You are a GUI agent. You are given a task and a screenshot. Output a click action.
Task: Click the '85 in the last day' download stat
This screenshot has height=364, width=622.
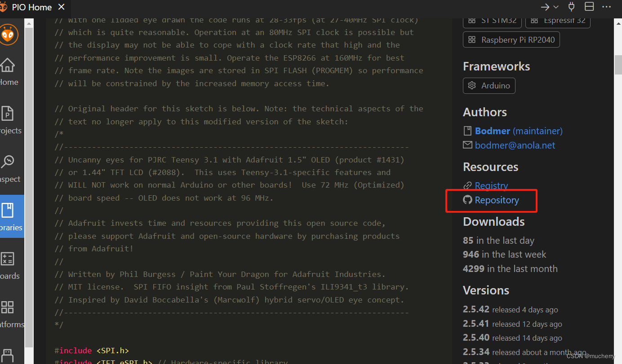498,241
